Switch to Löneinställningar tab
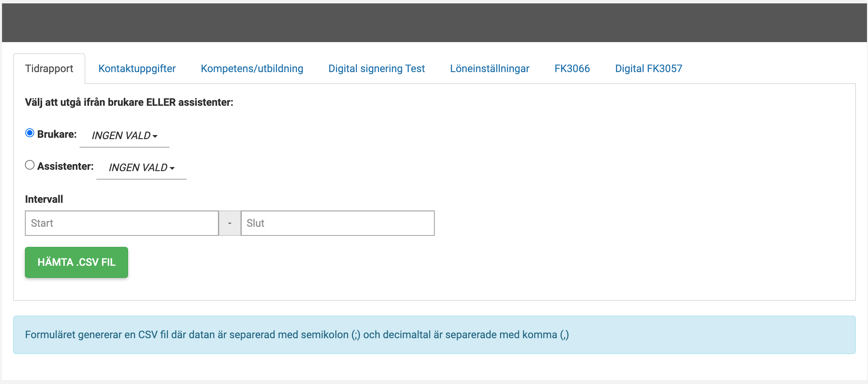 click(x=489, y=69)
